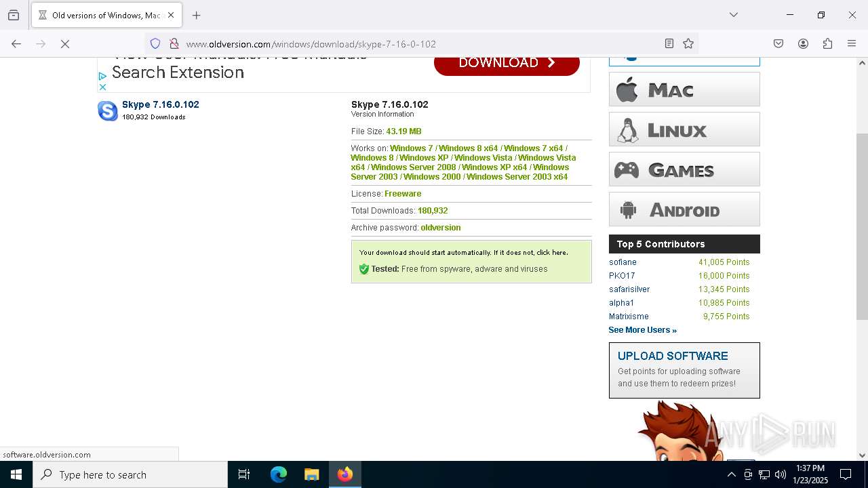
Task: Go back to the previous page
Action: pyautogui.click(x=16, y=43)
